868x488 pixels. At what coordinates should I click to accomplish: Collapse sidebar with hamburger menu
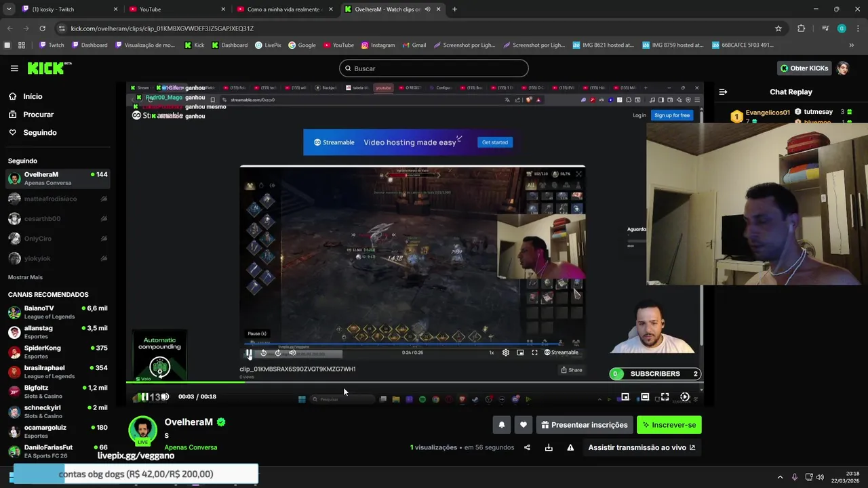click(x=14, y=68)
